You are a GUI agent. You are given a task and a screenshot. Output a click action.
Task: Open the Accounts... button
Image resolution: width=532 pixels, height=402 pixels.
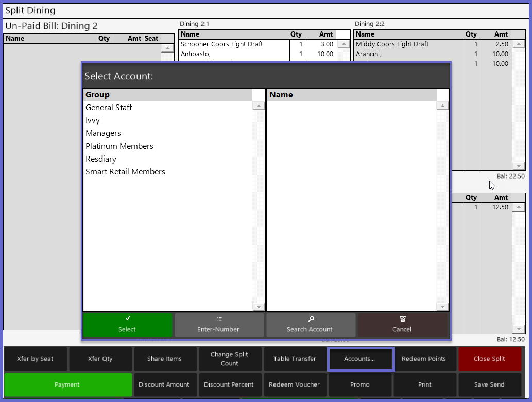[360, 359]
